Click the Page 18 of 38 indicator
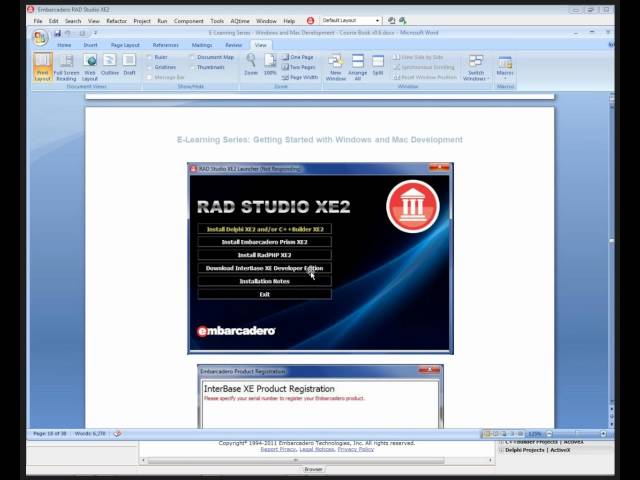Viewport: 640px width, 480px height. point(49,433)
